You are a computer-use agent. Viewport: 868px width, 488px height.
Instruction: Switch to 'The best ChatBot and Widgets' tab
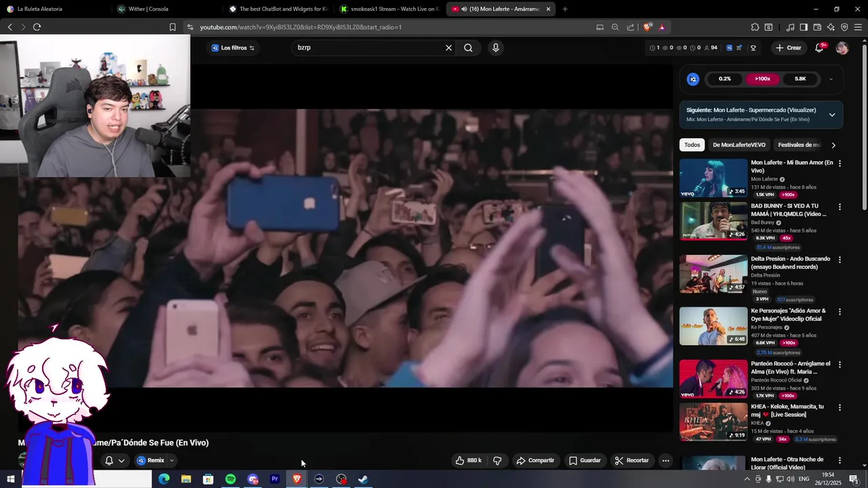278,9
